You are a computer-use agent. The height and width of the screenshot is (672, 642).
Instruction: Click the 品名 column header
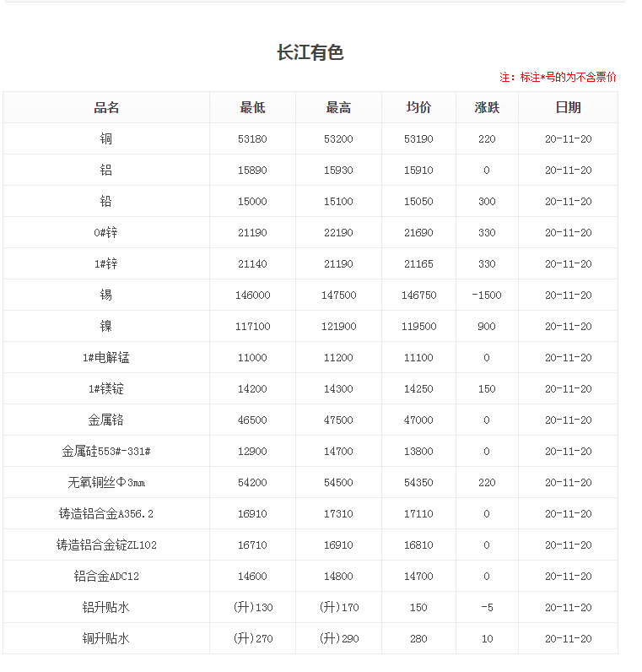[x=106, y=107]
